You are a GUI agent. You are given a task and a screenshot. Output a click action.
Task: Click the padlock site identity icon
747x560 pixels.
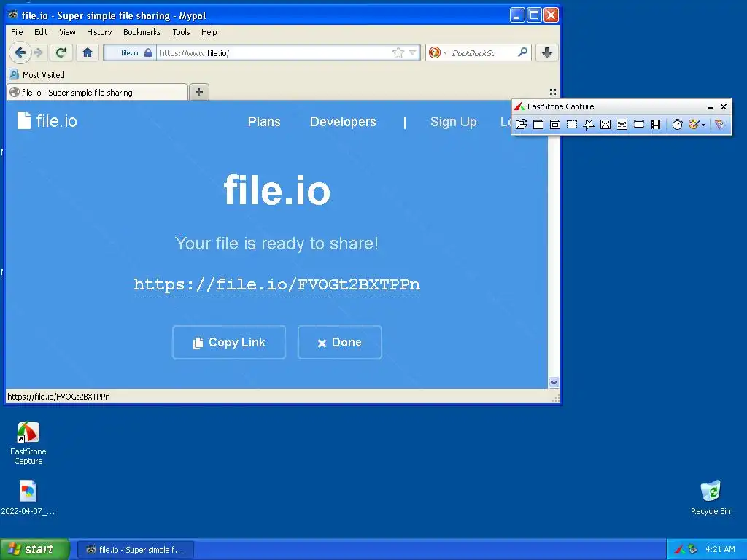point(148,52)
